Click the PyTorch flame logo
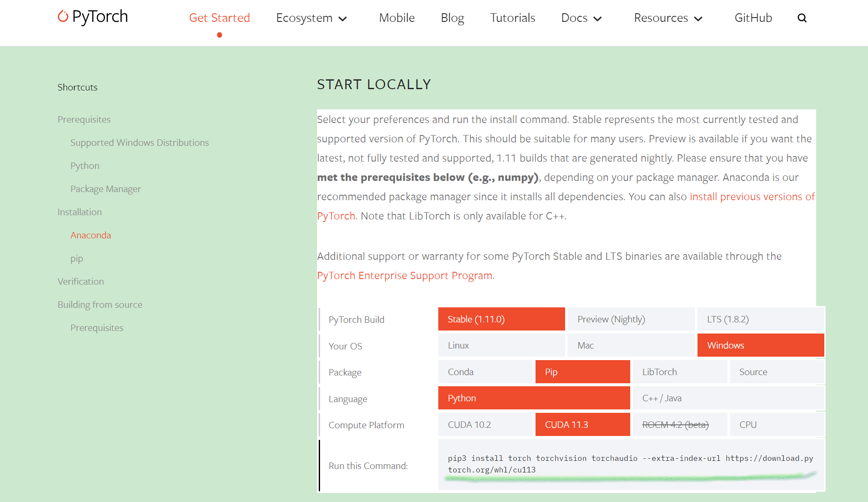This screenshot has height=502, width=868. coord(63,17)
